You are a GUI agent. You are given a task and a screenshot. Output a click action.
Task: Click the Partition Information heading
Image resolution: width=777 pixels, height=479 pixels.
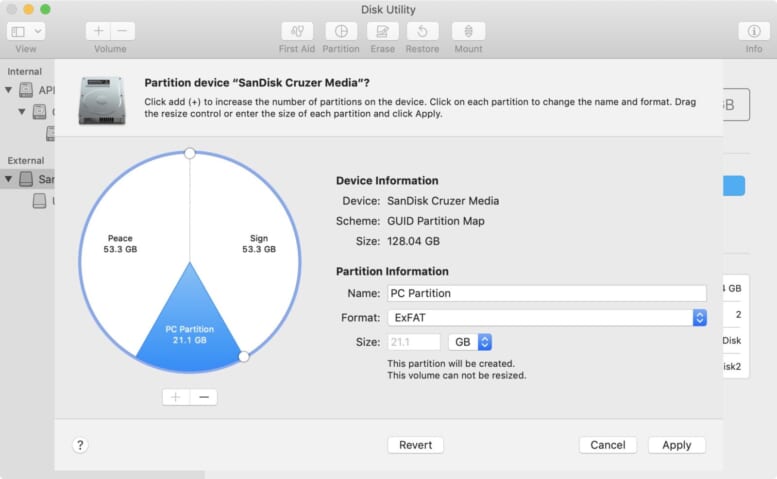[x=392, y=271]
